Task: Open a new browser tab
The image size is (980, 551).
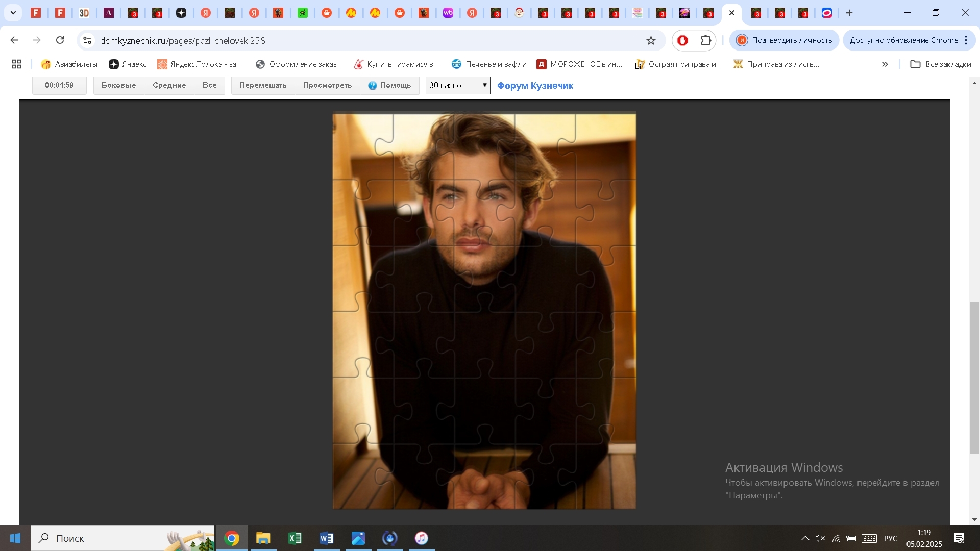Action: coord(849,13)
